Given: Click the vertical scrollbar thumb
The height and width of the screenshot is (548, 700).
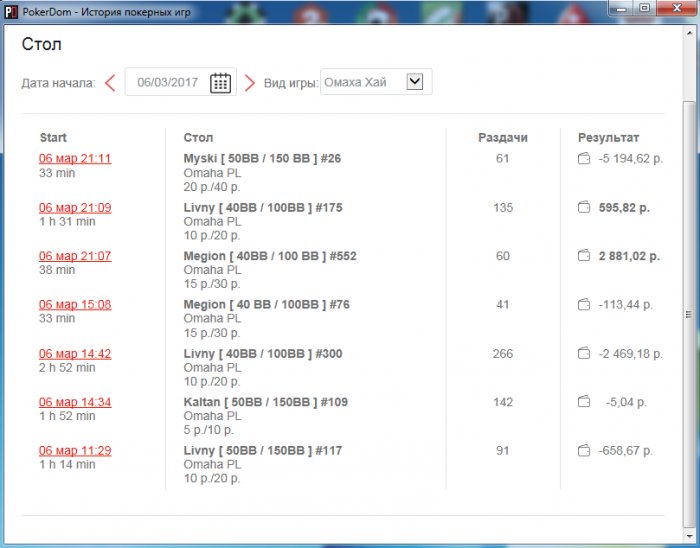Looking at the screenshot, I should pos(689,314).
